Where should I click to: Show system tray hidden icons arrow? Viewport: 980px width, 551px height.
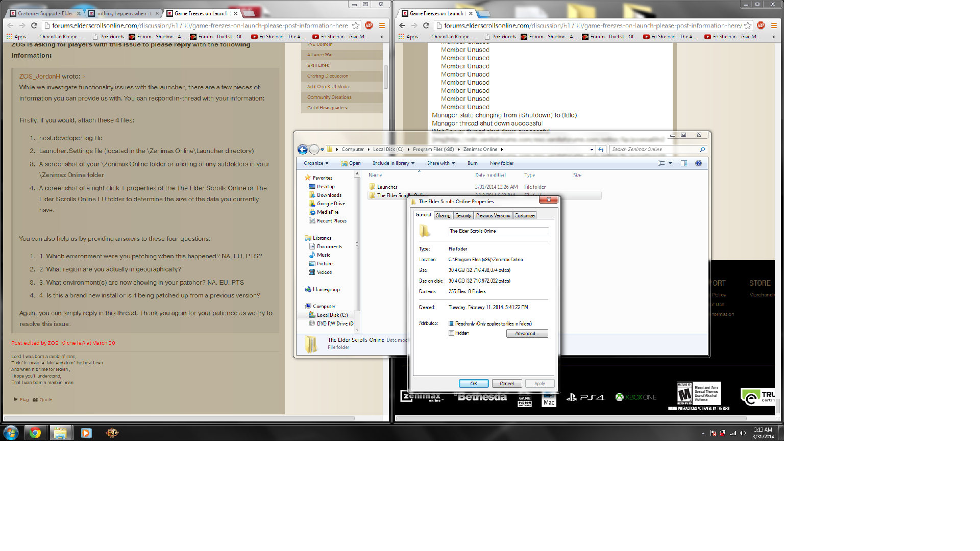tap(703, 433)
